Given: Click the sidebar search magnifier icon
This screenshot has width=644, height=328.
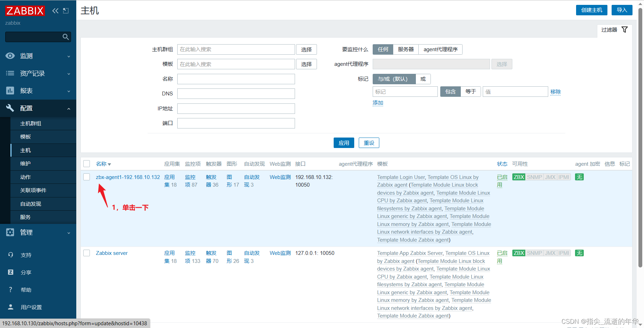Looking at the screenshot, I should (65, 37).
